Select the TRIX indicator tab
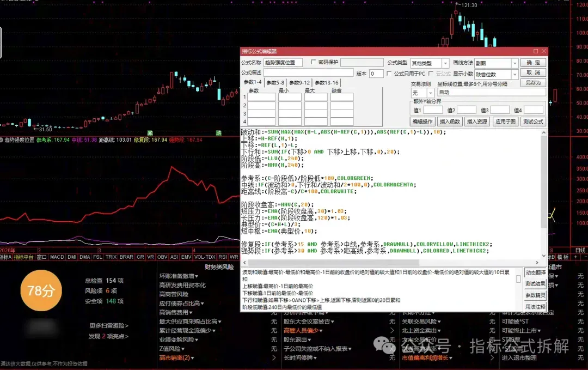The height and width of the screenshot is (370, 588). point(111,257)
